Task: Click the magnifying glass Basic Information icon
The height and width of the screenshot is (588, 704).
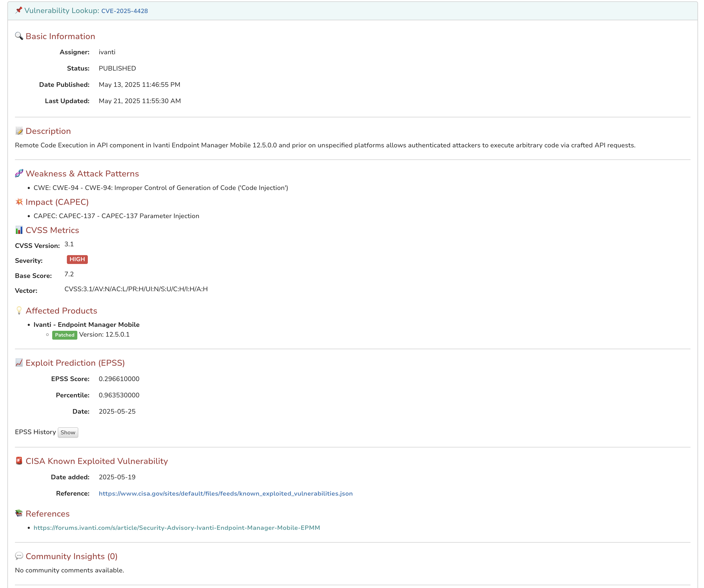Action: click(x=19, y=36)
